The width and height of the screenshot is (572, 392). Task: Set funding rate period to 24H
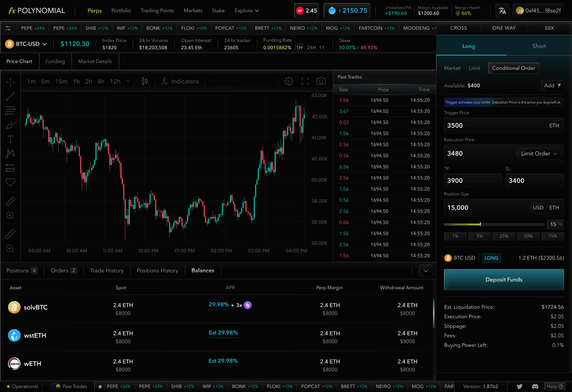[x=311, y=48]
